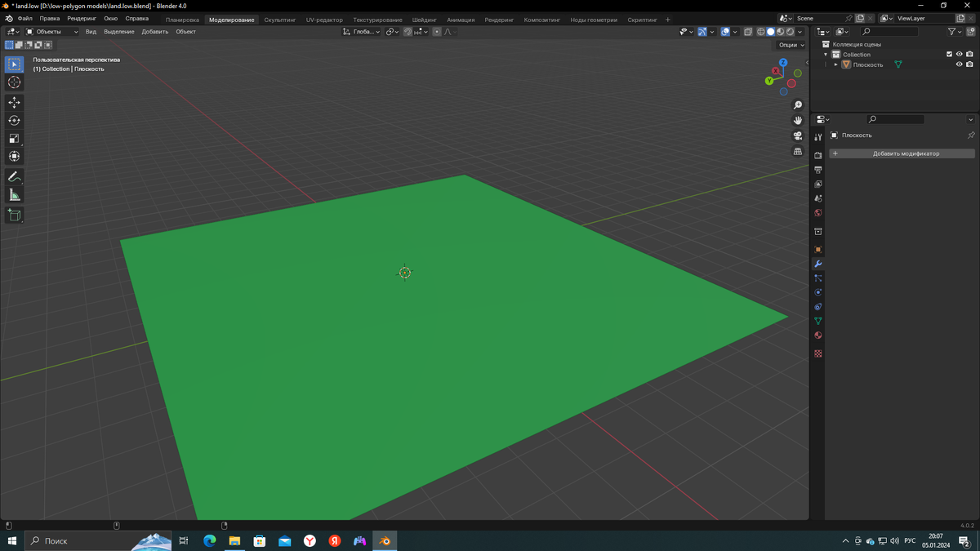Open the Object Constraints properties tab
The height and width of the screenshot is (551, 980).
pos(817,307)
